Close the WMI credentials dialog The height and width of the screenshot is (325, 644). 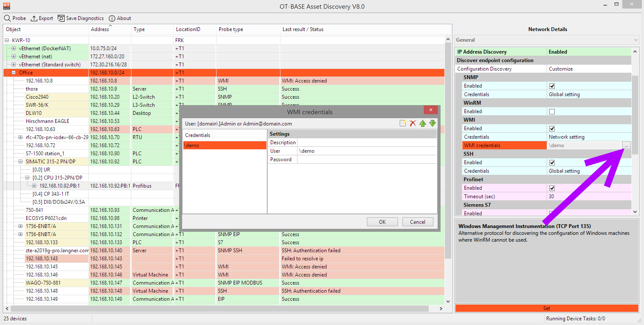point(430,110)
